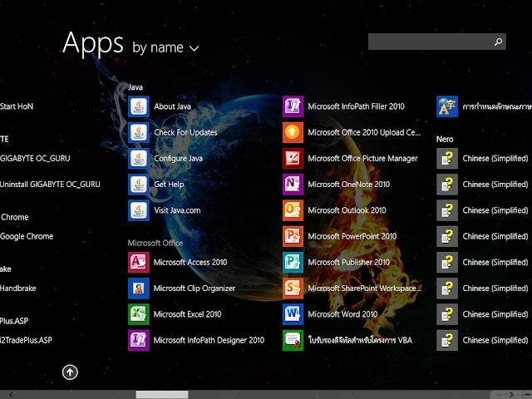The width and height of the screenshot is (532, 399).
Task: Select the Nero group header
Action: click(445, 139)
